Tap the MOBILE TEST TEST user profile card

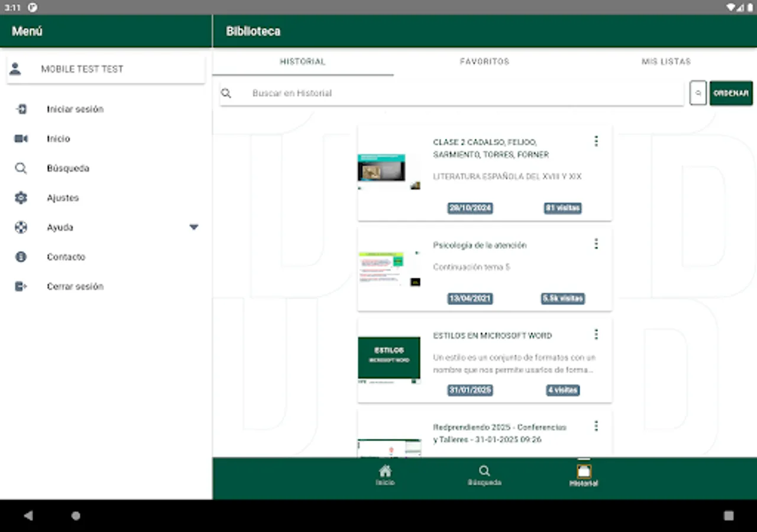(x=106, y=69)
